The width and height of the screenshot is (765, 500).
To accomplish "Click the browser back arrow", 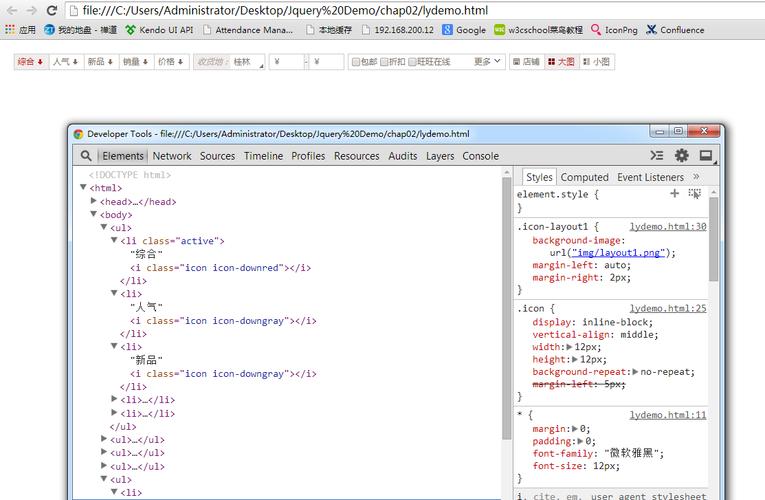I will coord(12,10).
